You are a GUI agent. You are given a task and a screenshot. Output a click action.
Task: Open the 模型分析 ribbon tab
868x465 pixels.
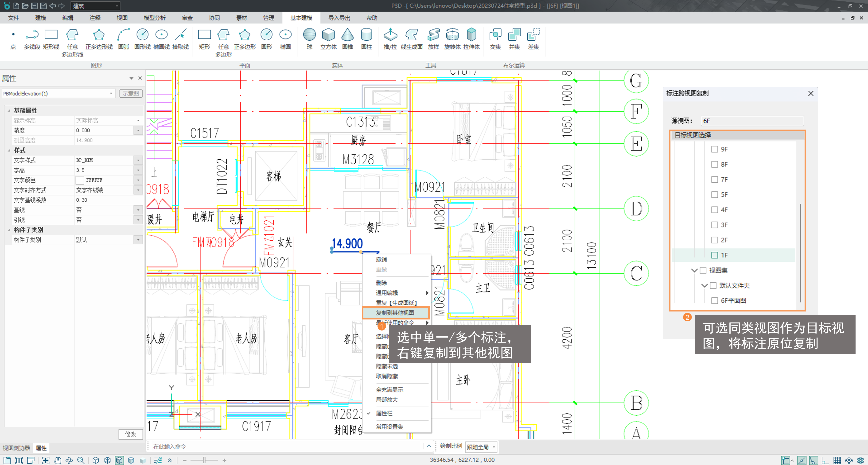coord(154,18)
